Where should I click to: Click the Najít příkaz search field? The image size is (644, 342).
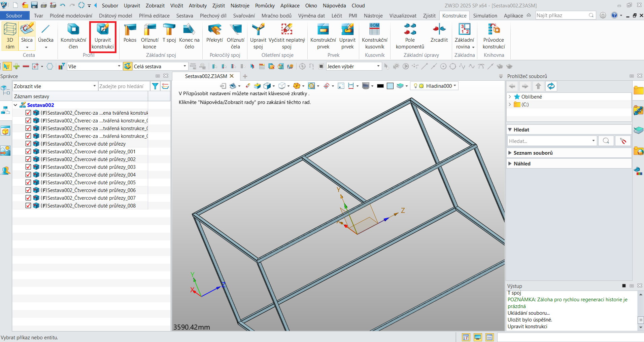566,15
